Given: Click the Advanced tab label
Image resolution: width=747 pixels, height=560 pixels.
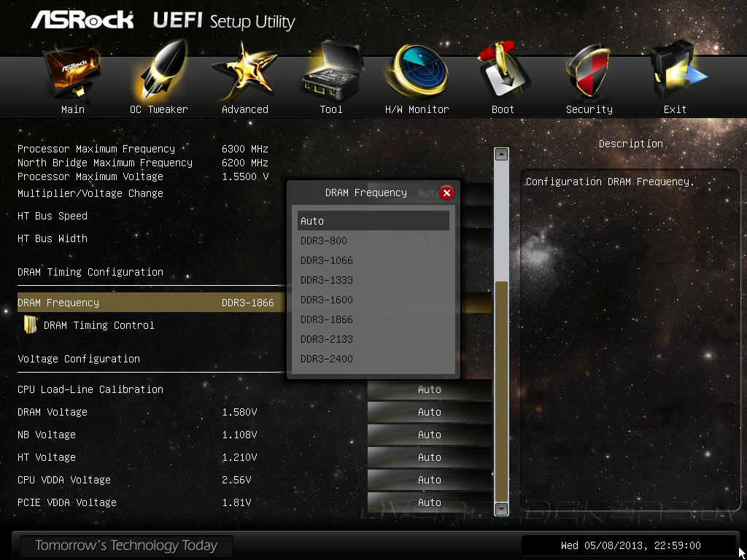Looking at the screenshot, I should (245, 109).
